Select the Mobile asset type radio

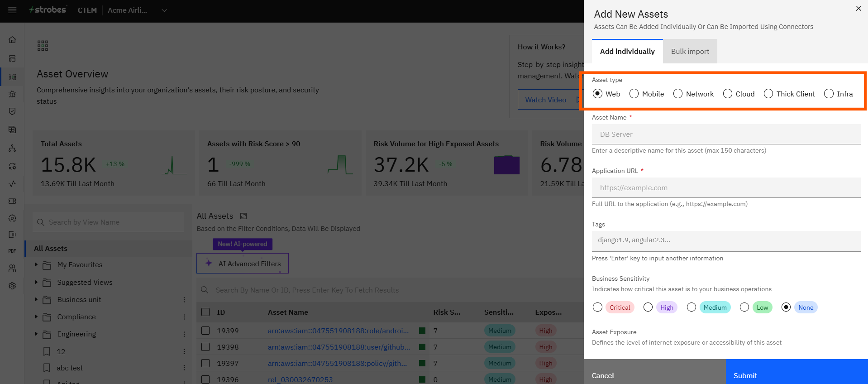click(x=634, y=94)
